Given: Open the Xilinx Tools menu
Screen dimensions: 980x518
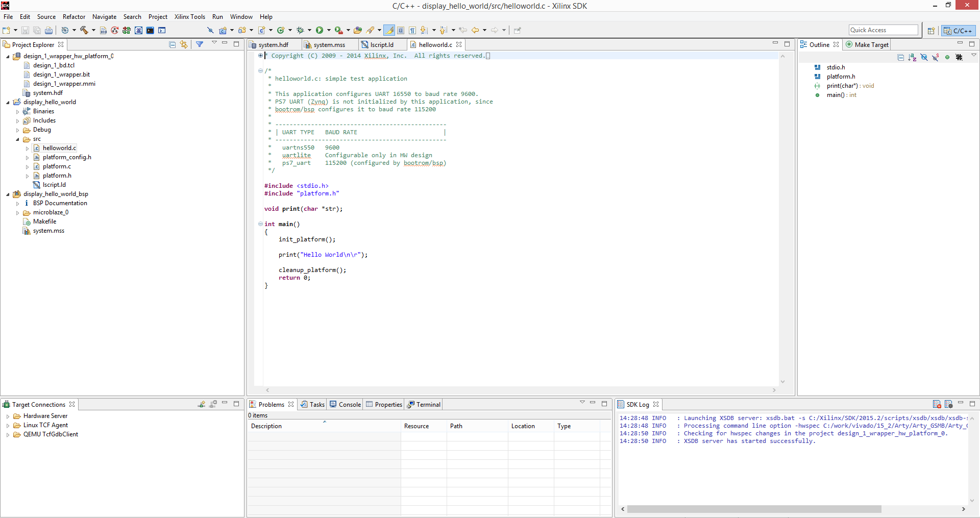Looking at the screenshot, I should click(189, 17).
